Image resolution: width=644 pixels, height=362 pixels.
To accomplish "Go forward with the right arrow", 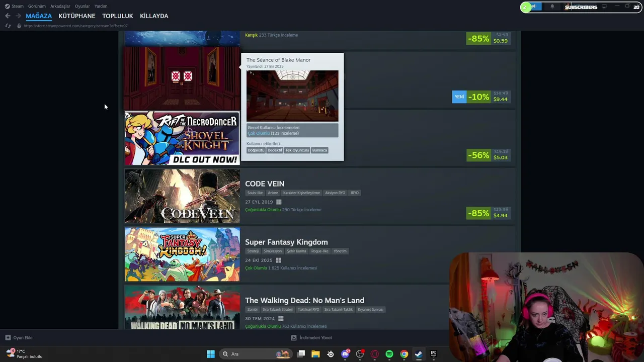I will (x=18, y=16).
